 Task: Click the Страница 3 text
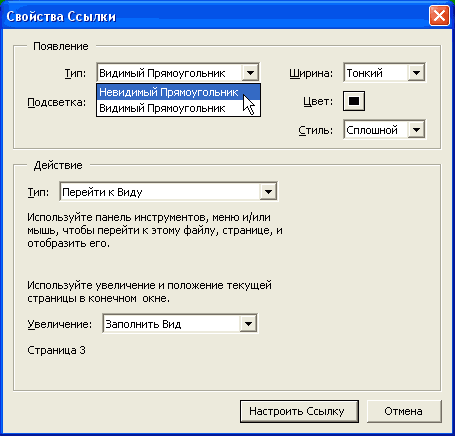tap(56, 350)
